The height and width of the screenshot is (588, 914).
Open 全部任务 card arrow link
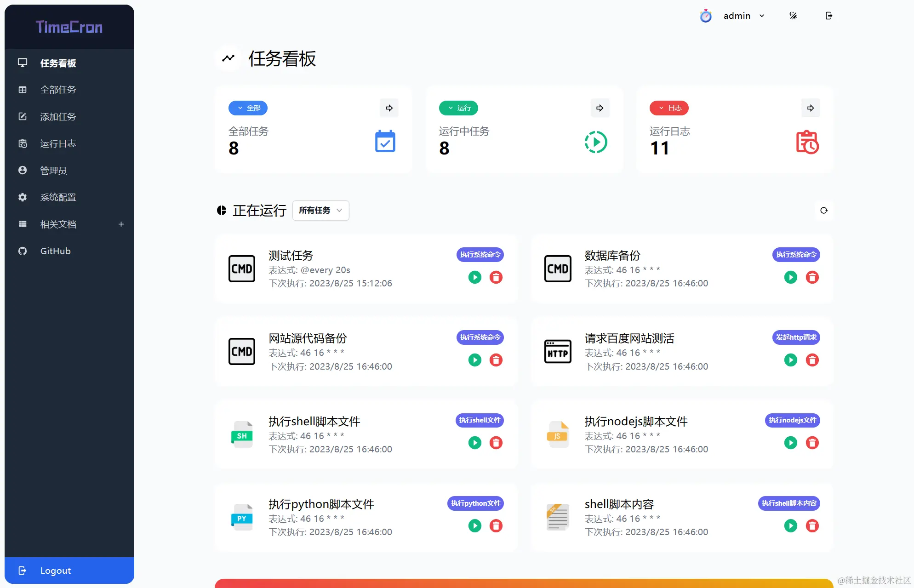tap(389, 108)
